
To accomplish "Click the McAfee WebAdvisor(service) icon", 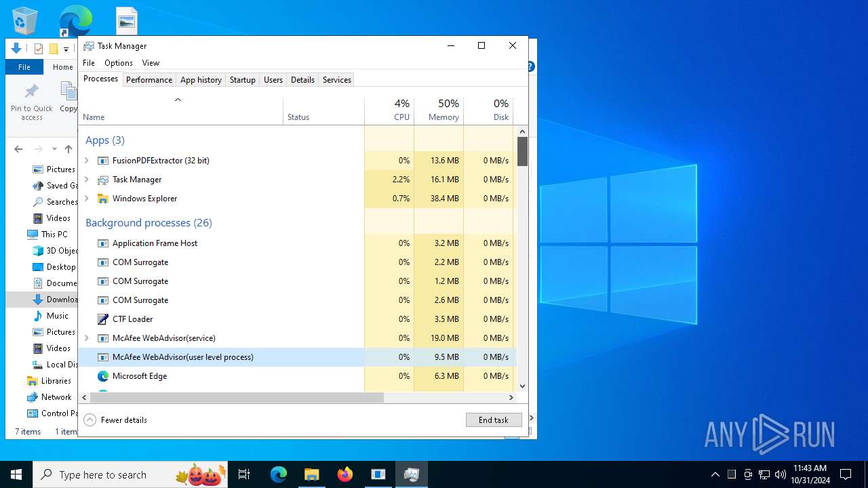I will point(103,338).
